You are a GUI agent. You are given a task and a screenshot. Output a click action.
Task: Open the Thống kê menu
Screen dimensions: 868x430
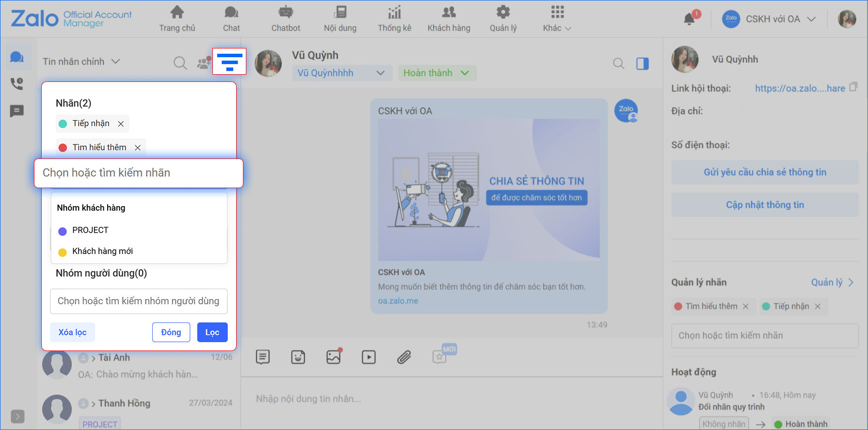(394, 19)
